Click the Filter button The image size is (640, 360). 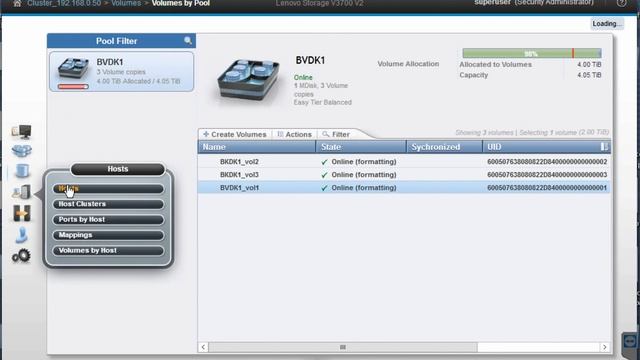[x=336, y=134]
